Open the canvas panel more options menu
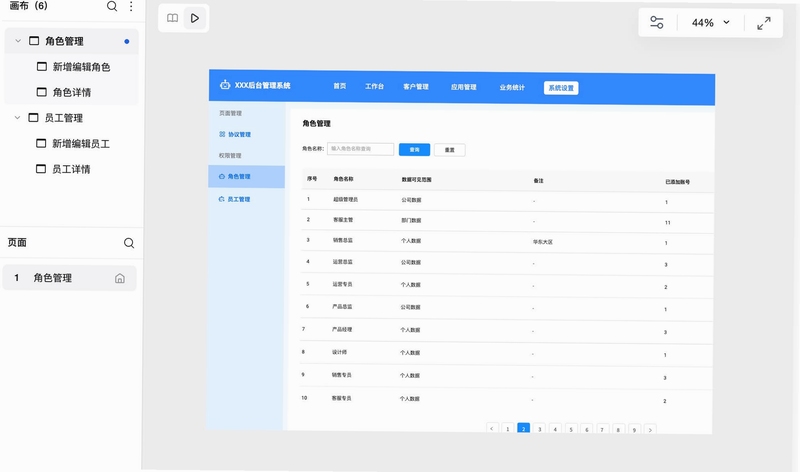The image size is (800, 472). [131, 6]
